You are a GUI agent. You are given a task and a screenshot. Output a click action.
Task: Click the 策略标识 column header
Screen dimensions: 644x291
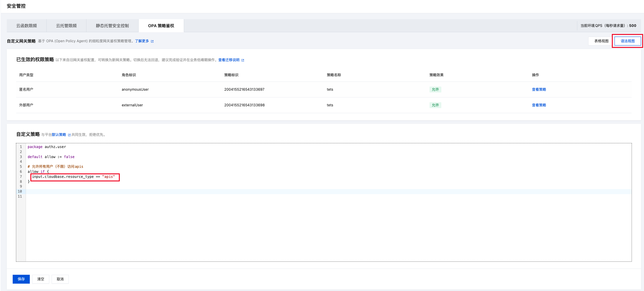click(x=231, y=75)
